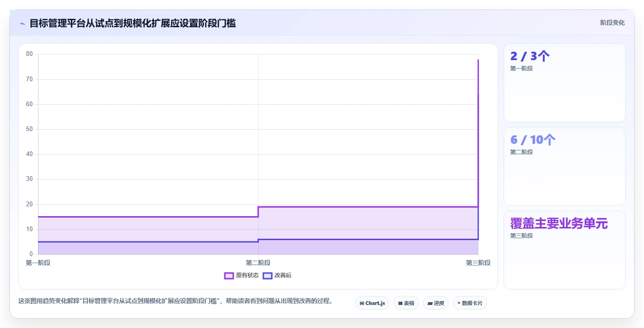Click the page title 目标管理平台从试点到规模化扩展应设置阶段门槛
Image resolution: width=644 pixels, height=328 pixels.
coord(133,23)
